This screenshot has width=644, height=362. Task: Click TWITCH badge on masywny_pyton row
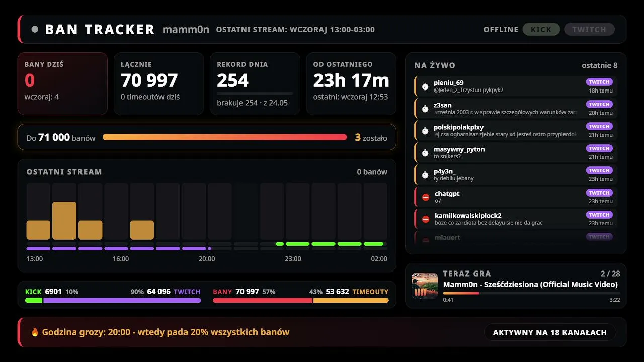click(599, 148)
